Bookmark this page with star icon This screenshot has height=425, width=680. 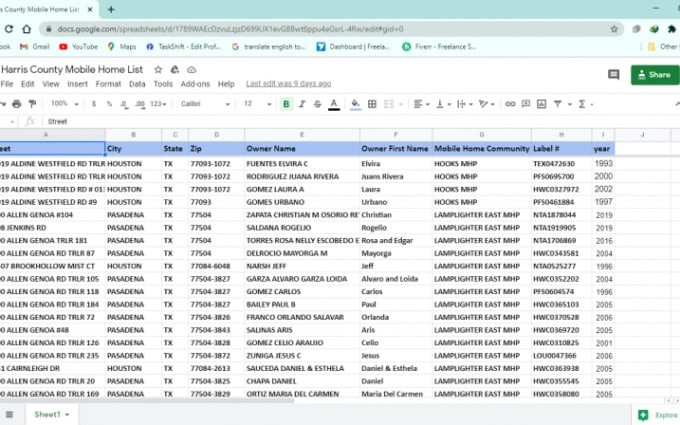coord(614,29)
